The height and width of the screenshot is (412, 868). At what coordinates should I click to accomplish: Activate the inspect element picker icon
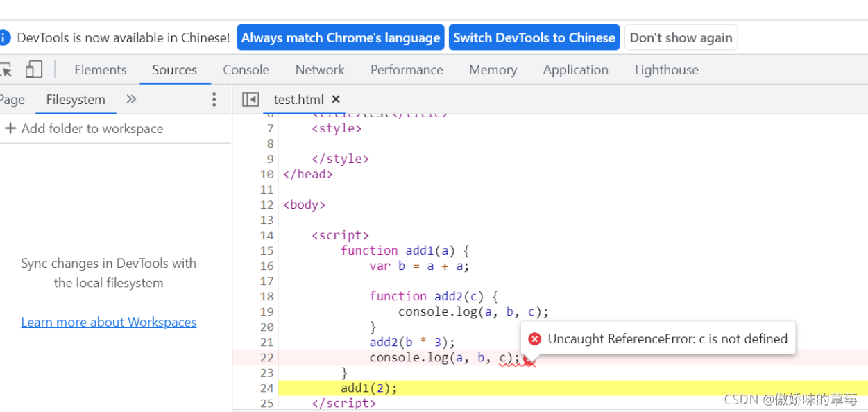(x=6, y=69)
